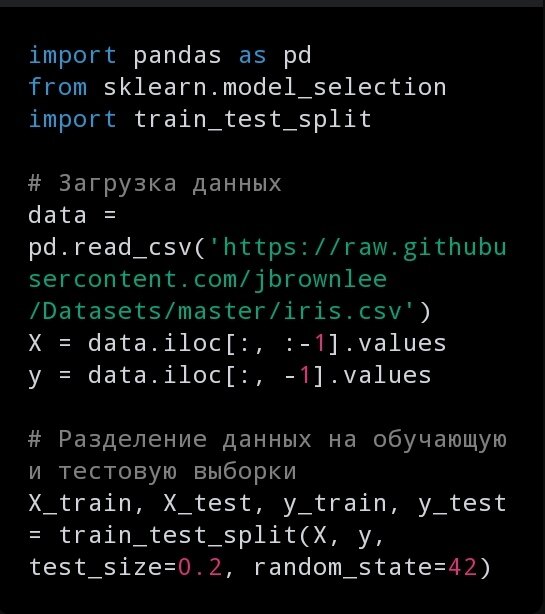Click the y_test variable name

(x=462, y=504)
